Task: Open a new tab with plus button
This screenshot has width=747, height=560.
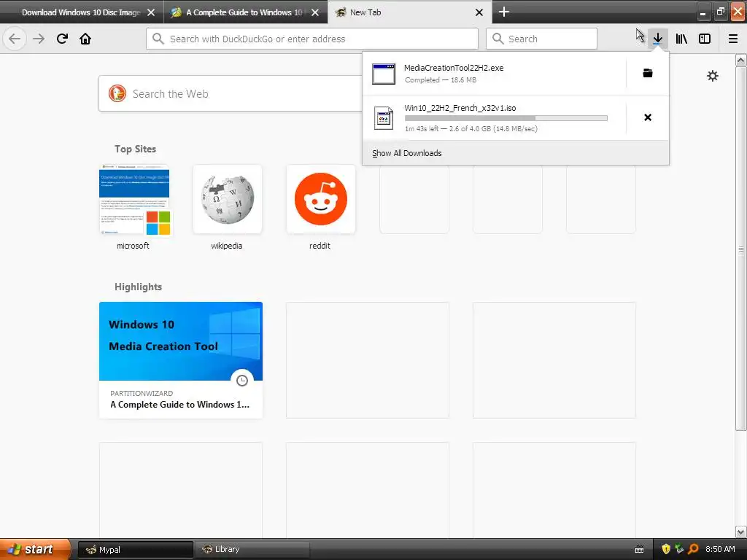Action: (x=503, y=12)
